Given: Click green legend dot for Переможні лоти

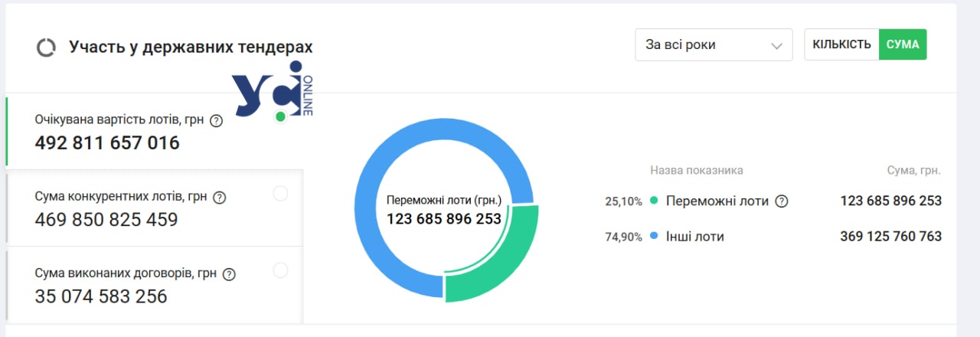Looking at the screenshot, I should tap(654, 201).
